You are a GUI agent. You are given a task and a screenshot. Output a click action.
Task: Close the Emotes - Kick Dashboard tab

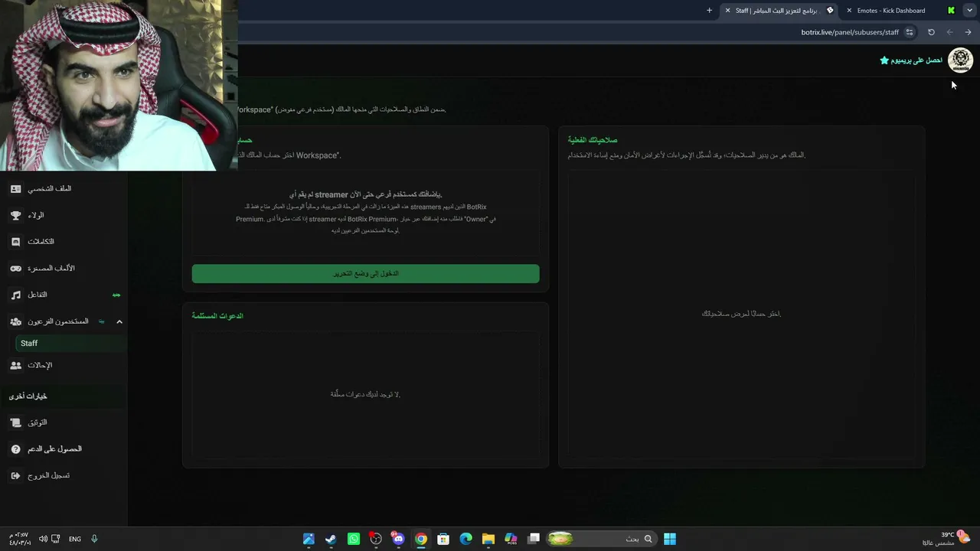click(849, 11)
